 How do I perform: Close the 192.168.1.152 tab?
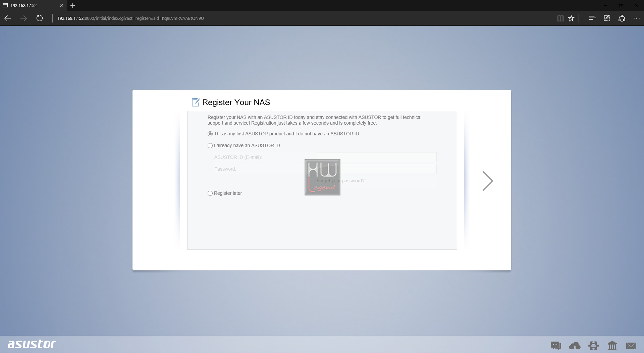tap(62, 5)
